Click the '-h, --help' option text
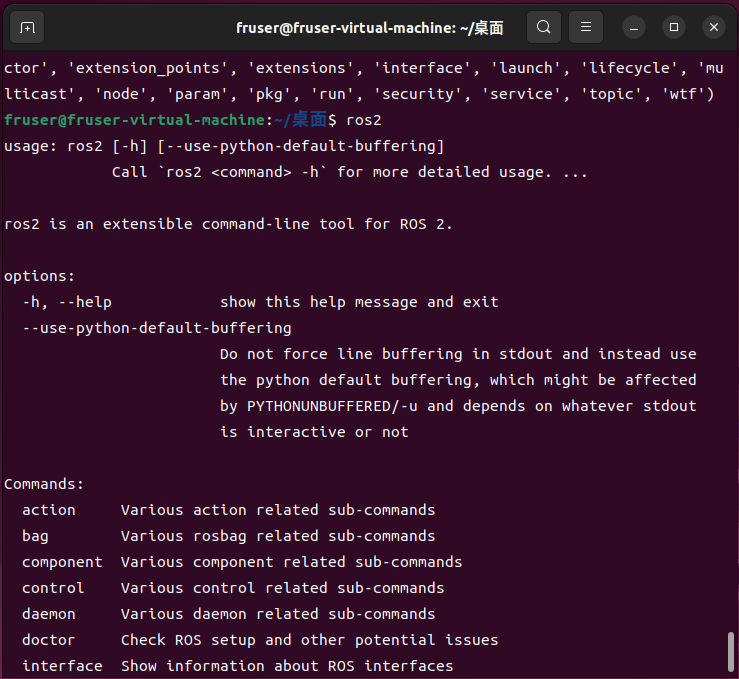 67,302
